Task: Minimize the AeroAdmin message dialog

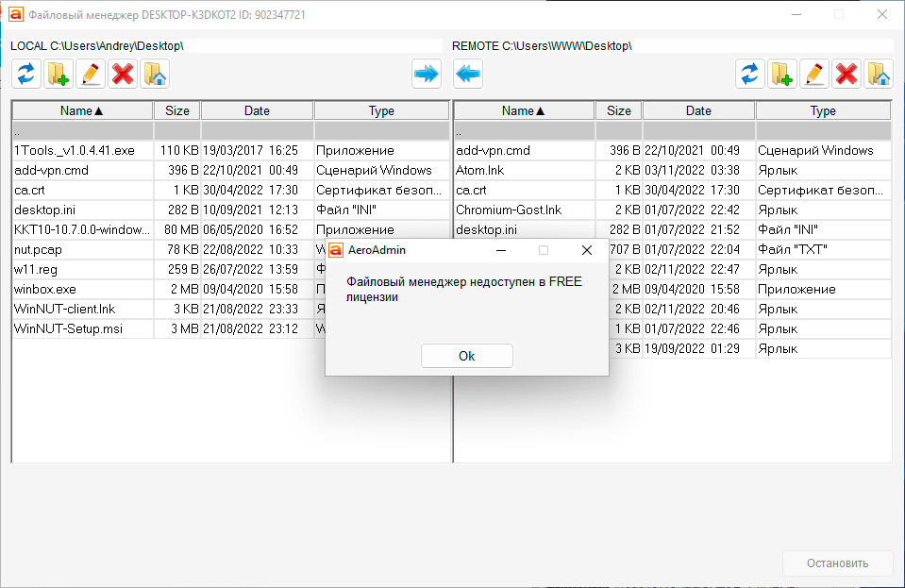Action: [501, 250]
